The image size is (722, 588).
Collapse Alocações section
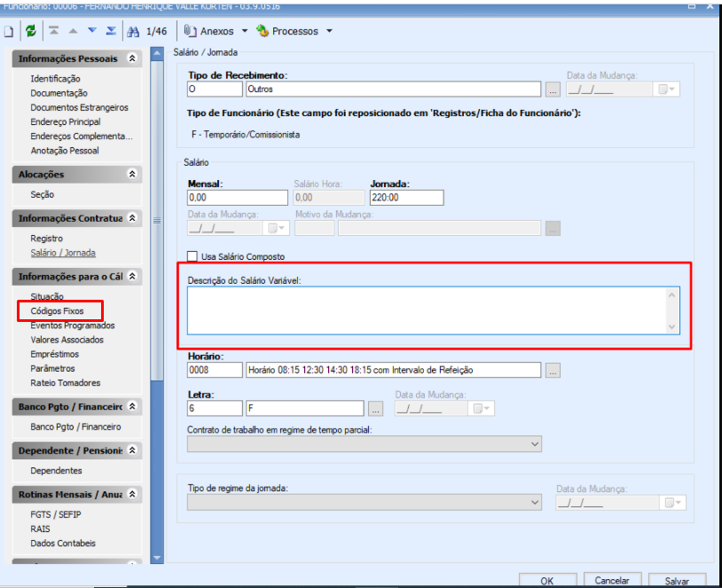pos(132,174)
